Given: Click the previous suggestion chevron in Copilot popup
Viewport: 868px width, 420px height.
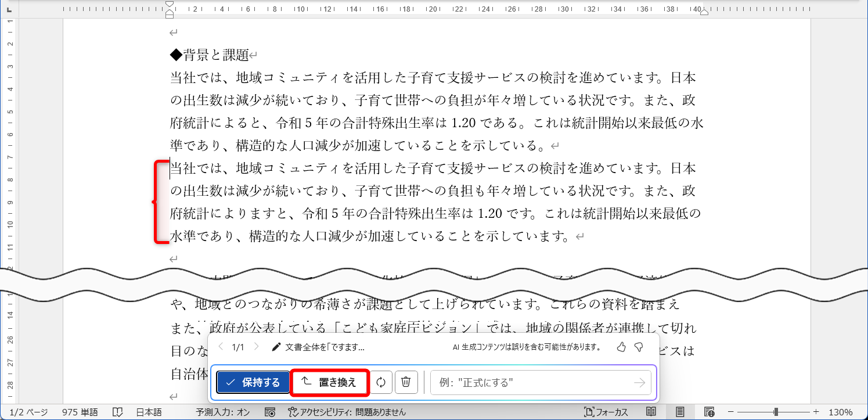Looking at the screenshot, I should 220,347.
